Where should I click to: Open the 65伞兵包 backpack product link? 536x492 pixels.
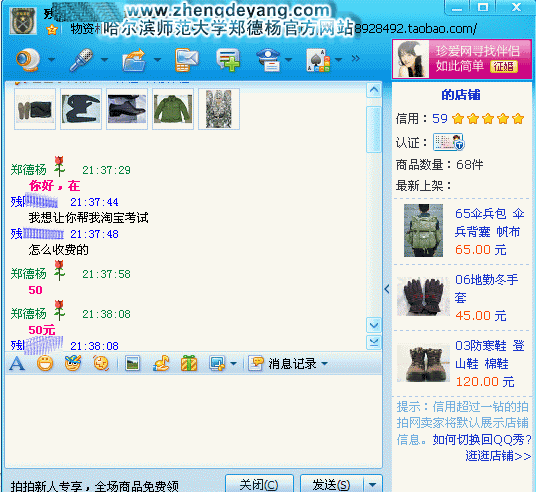[489, 223]
